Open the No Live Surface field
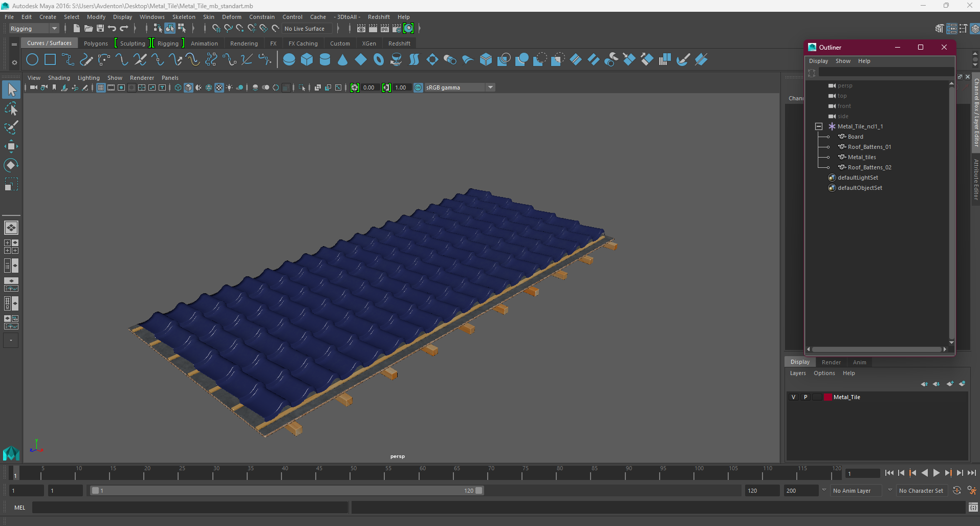Viewport: 980px width, 526px height. pos(308,29)
